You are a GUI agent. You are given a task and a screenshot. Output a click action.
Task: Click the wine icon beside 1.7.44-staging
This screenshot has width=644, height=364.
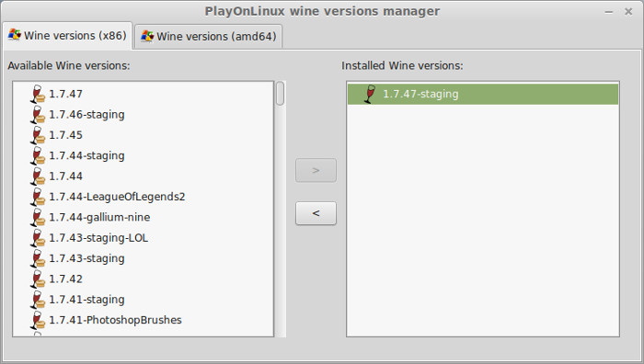(38, 155)
